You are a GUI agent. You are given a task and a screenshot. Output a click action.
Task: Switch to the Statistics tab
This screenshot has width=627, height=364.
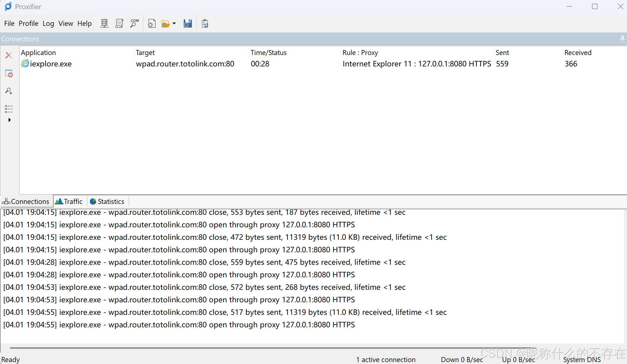click(x=107, y=201)
